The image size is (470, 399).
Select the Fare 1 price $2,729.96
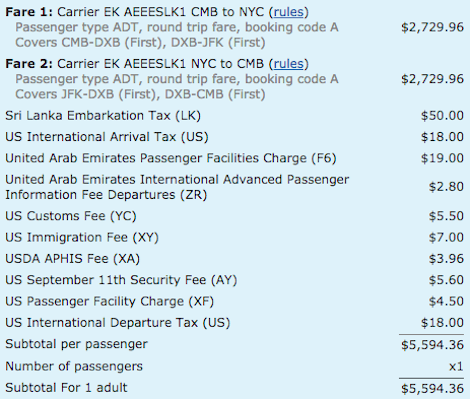click(432, 27)
